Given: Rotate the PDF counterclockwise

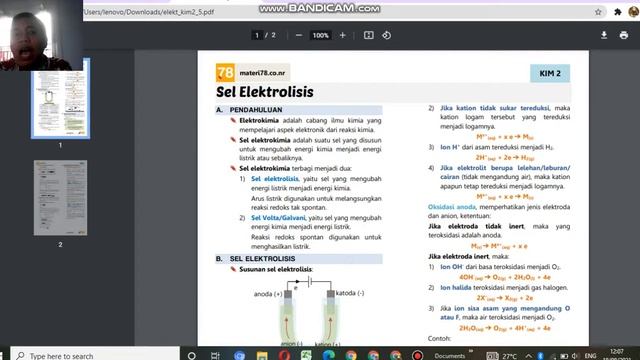Looking at the screenshot, I should pyautogui.click(x=387, y=36).
